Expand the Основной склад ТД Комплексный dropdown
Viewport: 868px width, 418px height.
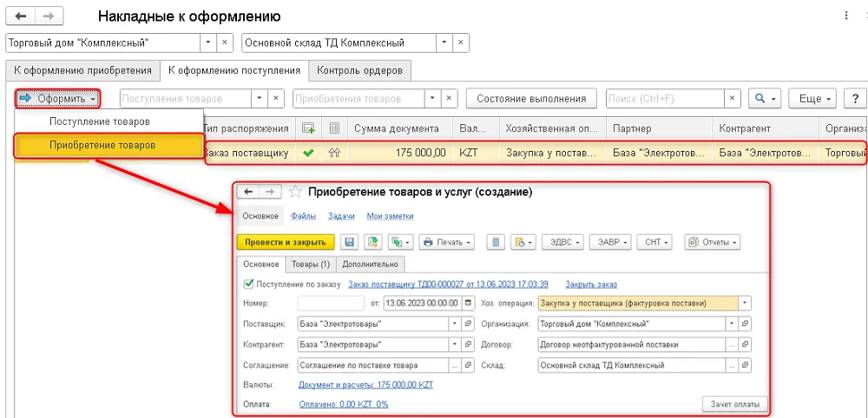(x=445, y=42)
